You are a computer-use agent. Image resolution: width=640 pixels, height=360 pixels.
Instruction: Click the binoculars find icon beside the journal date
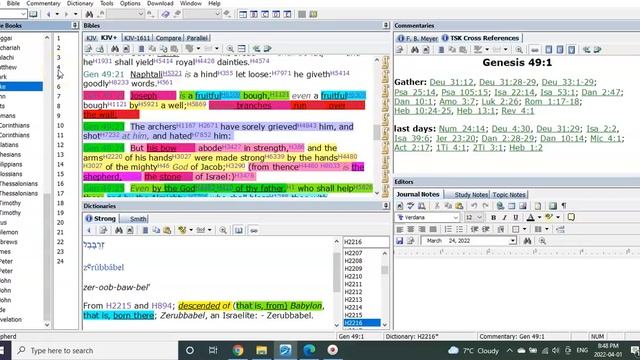527,241
